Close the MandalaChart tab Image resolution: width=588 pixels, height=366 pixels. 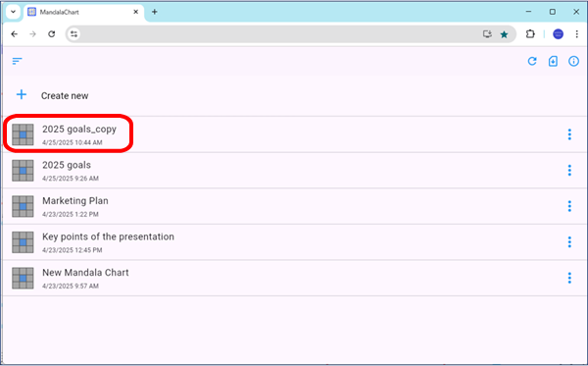click(x=136, y=12)
